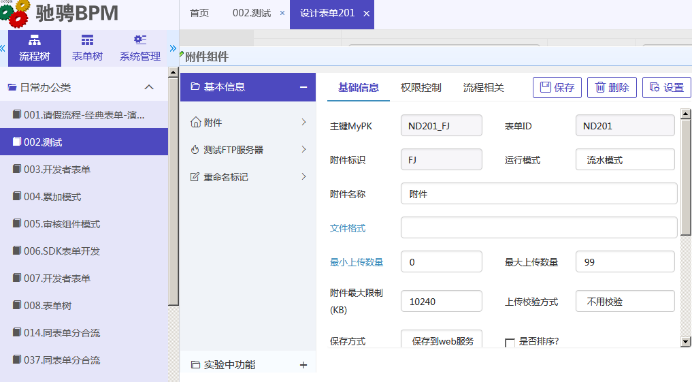Click the 附件最大限制 field 10240
Screen dimensions: 693x382
click(442, 301)
